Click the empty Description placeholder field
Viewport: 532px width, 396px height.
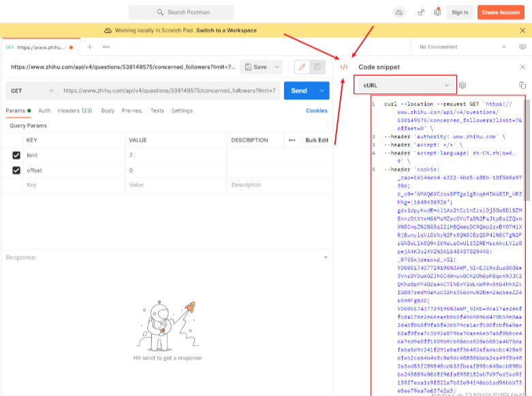click(x=279, y=185)
